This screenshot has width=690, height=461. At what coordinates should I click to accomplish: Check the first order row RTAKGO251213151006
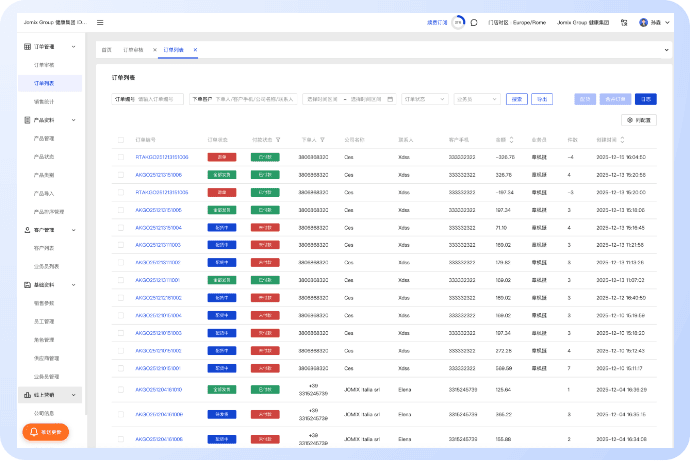tap(122, 157)
